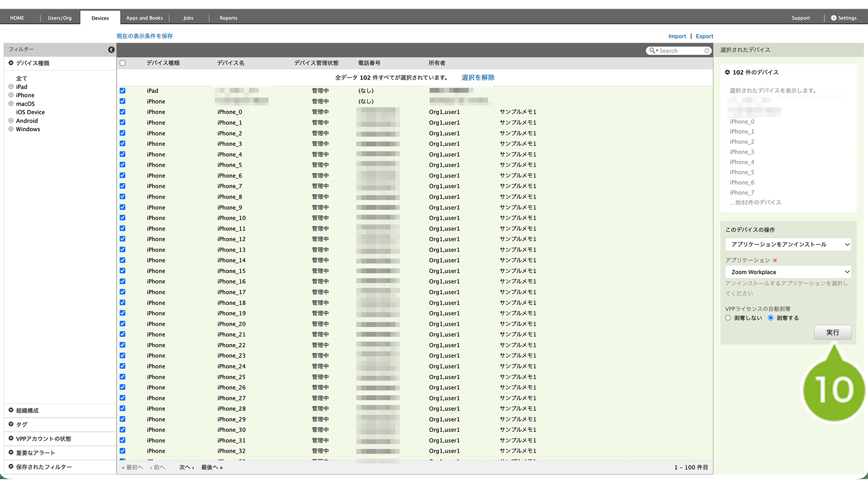
Task: Click the 選択を解除 link
Action: tap(477, 78)
